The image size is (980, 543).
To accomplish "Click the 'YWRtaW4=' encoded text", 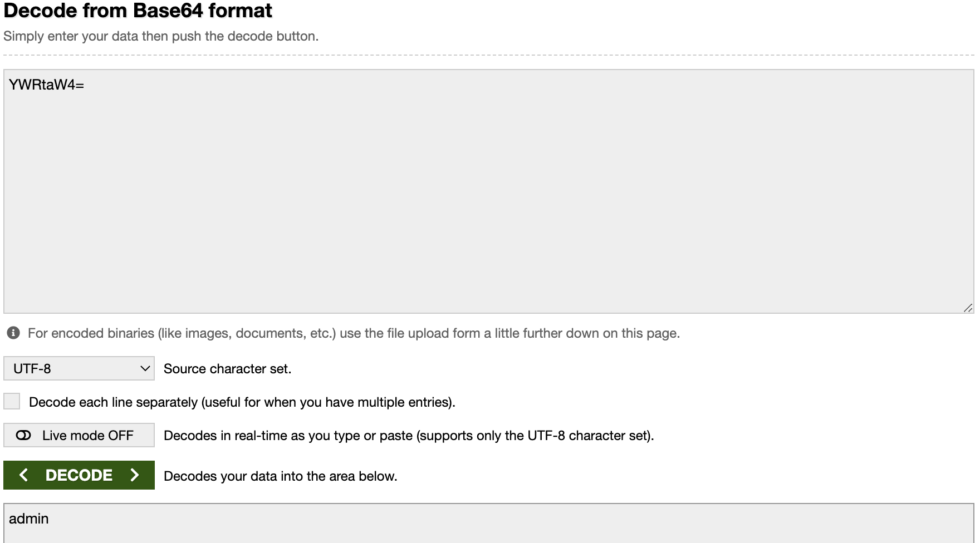I will point(46,85).
